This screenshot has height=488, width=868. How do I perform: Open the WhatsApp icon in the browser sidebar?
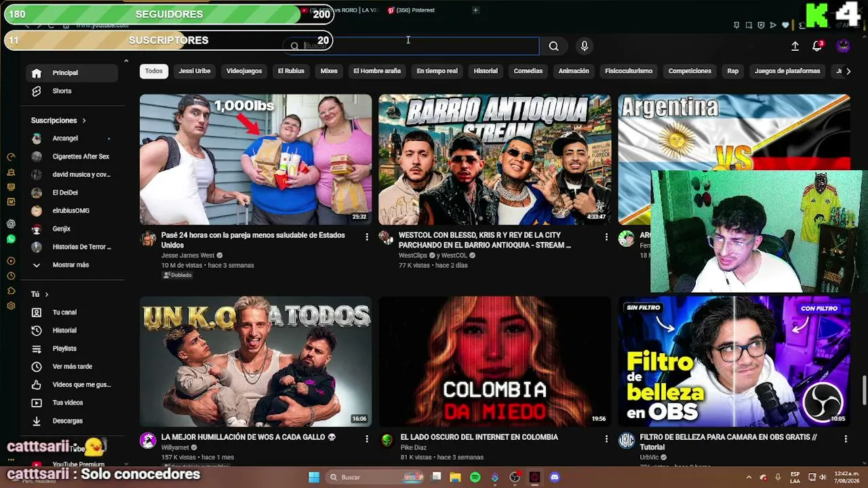tap(11, 239)
